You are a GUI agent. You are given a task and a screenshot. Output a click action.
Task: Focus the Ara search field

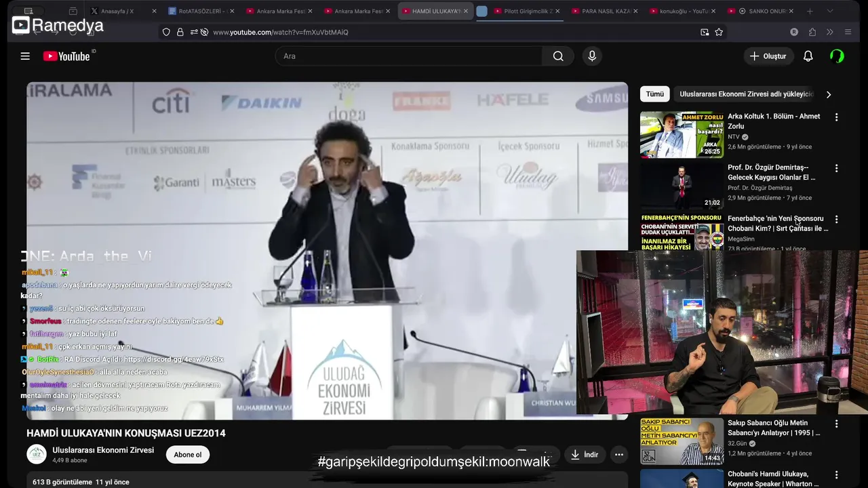pyautogui.click(x=409, y=56)
